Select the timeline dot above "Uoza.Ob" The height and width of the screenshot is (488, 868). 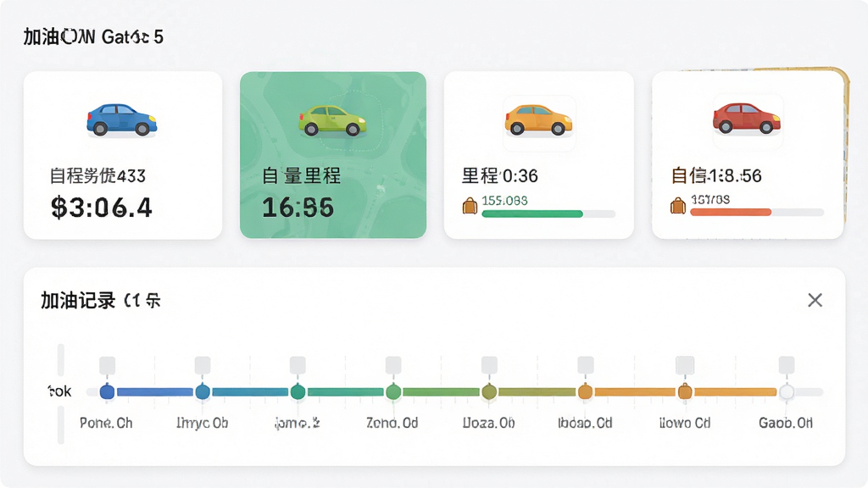pos(489,391)
